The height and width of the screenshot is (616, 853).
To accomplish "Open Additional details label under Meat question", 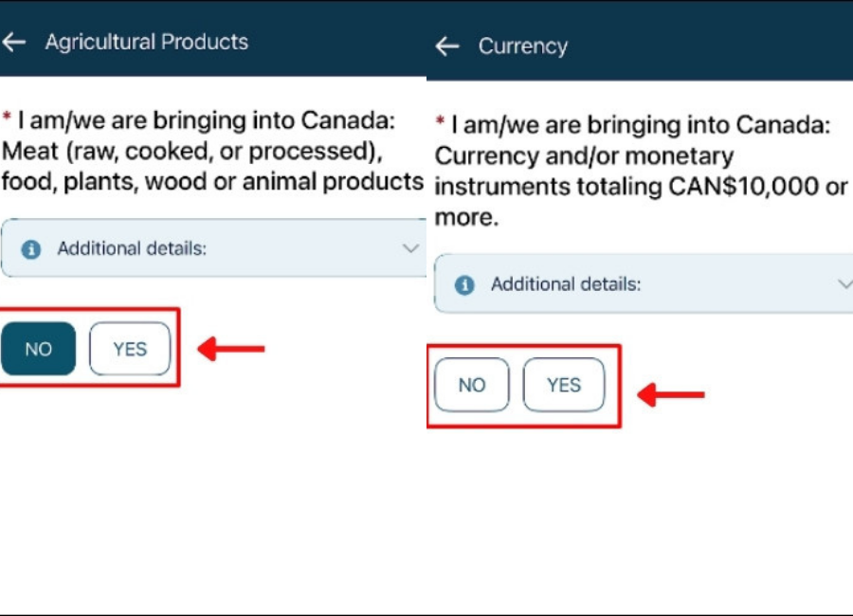I will coord(132,248).
